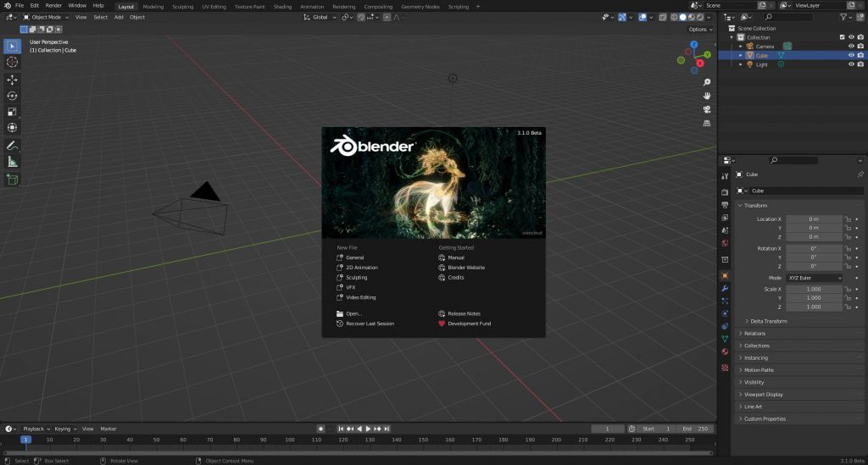868x465 pixels.
Task: Expand the Camera tree item arrow
Action: (741, 47)
